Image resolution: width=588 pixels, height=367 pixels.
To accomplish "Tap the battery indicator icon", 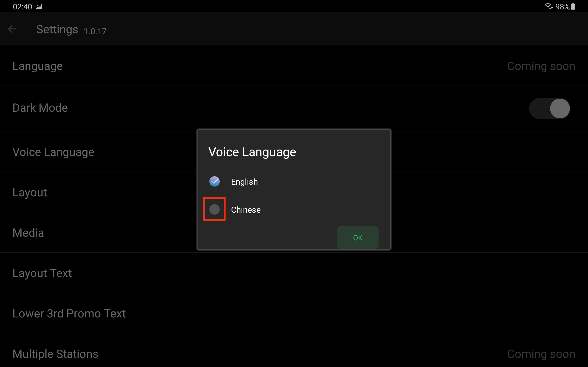I will tap(573, 7).
